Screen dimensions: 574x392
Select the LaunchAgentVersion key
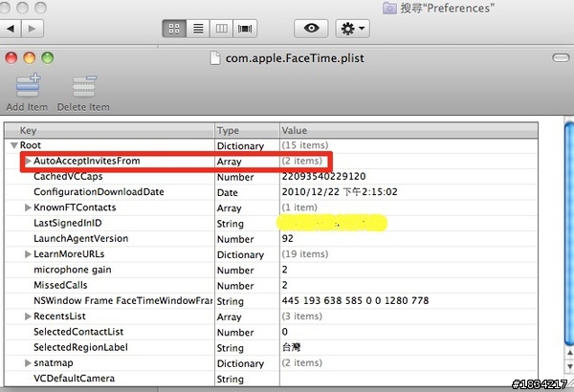[x=81, y=239]
